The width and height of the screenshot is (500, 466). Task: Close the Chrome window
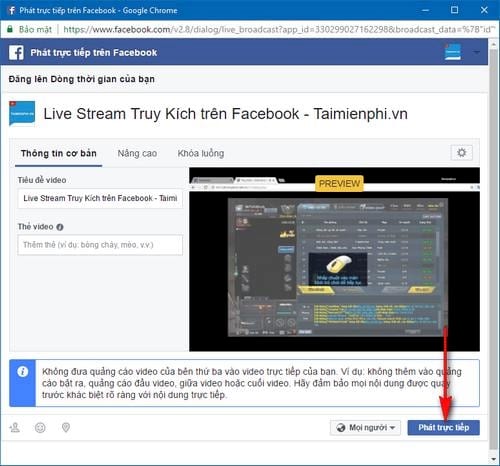click(484, 10)
